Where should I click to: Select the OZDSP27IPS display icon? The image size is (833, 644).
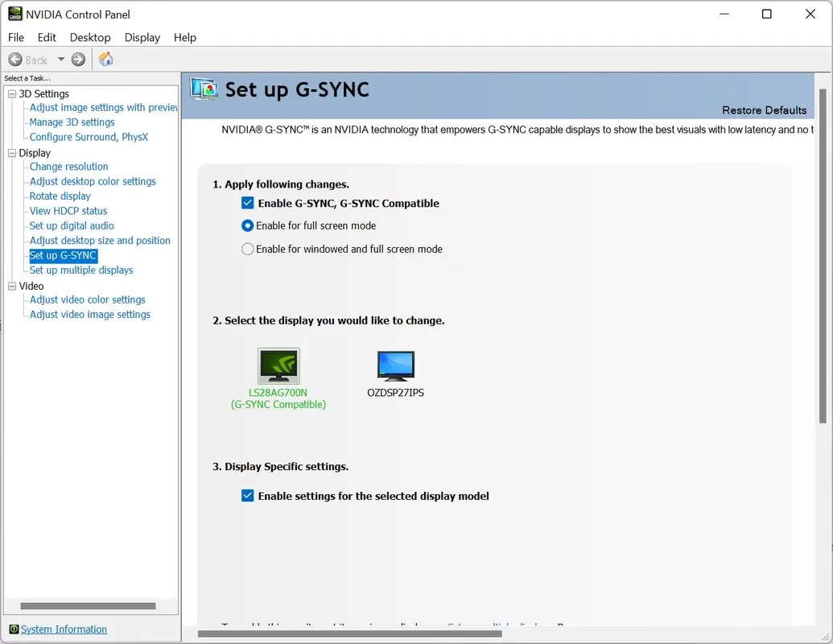[395, 366]
